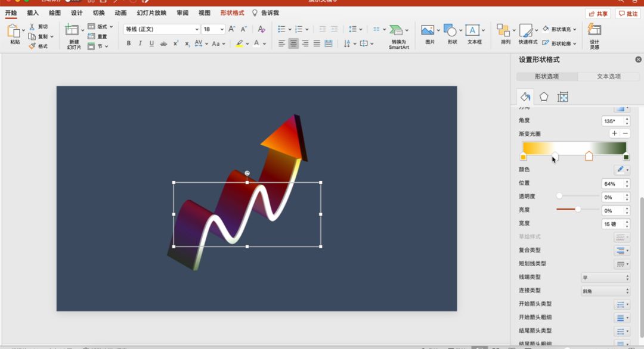Apply the text highlight color

coord(239,43)
